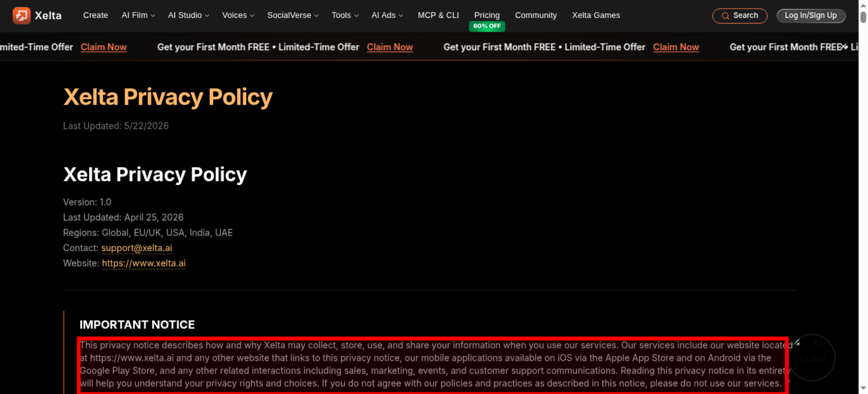Click the 'Last Updated: 5/22/2026' text
The width and height of the screenshot is (868, 394).
tap(116, 126)
